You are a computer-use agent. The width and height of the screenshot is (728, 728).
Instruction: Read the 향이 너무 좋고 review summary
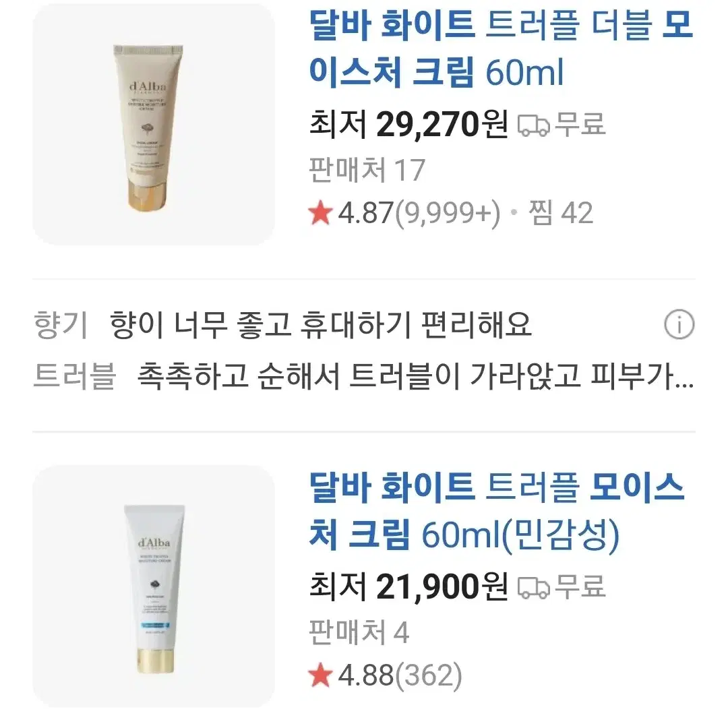tap(320, 324)
